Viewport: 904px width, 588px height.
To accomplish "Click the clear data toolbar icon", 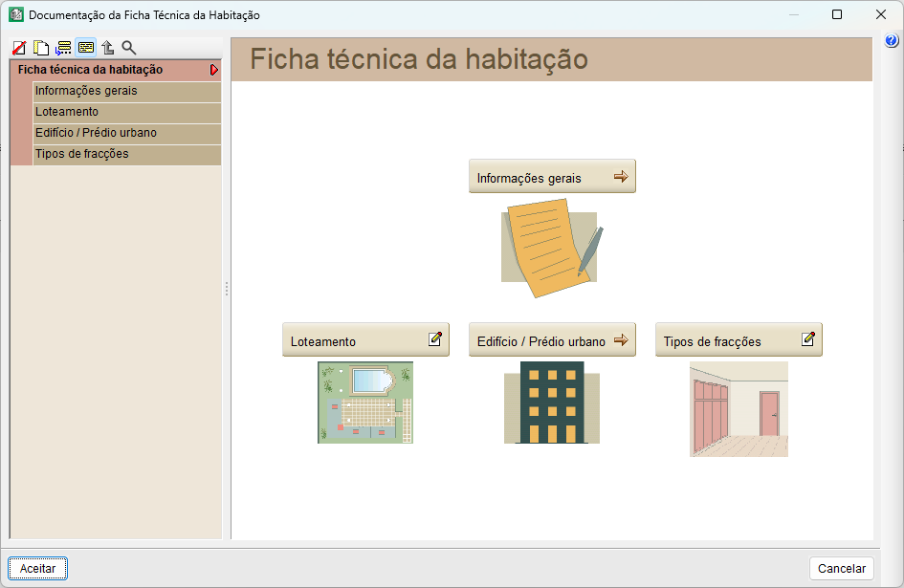I will tap(19, 48).
